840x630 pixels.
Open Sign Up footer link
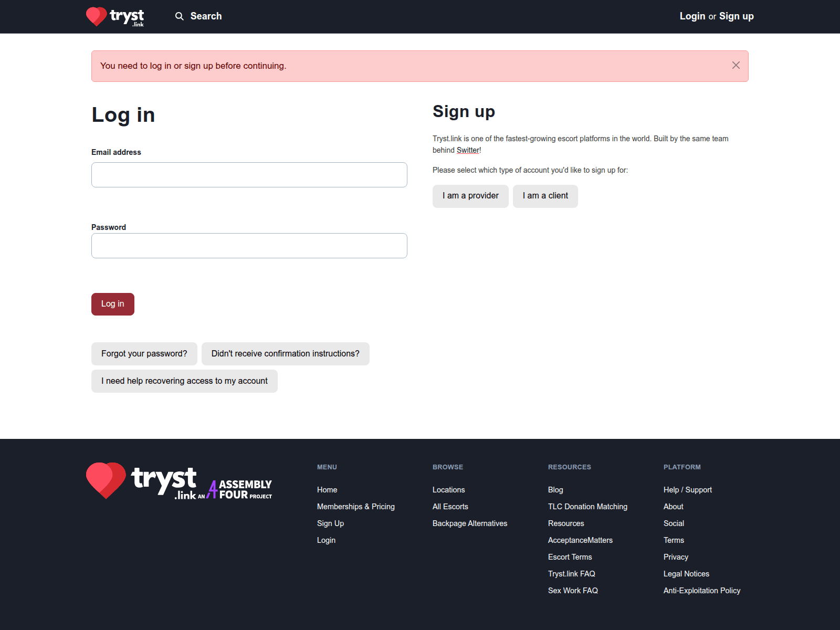[331, 523]
